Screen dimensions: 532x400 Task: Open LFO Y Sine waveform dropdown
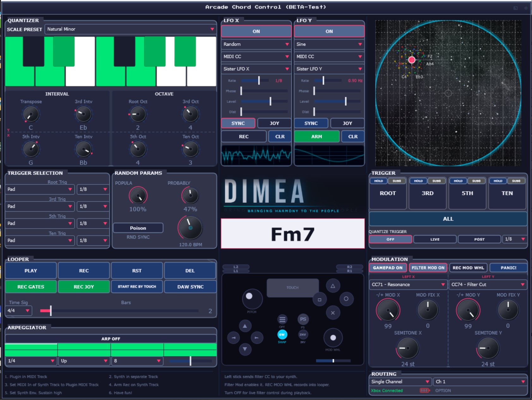pos(329,44)
